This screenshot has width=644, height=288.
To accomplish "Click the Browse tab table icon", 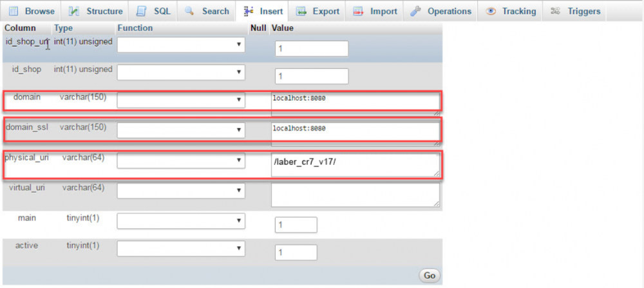I will point(14,11).
